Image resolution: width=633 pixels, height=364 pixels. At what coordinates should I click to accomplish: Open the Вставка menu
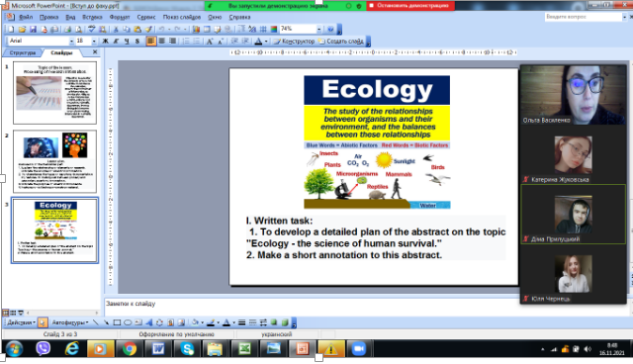tap(92, 17)
